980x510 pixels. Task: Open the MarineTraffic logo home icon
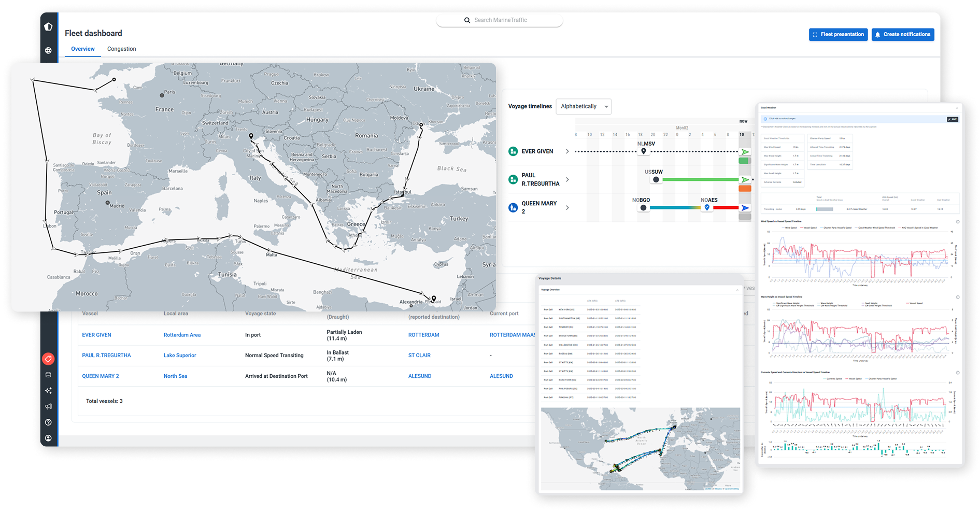(48, 26)
